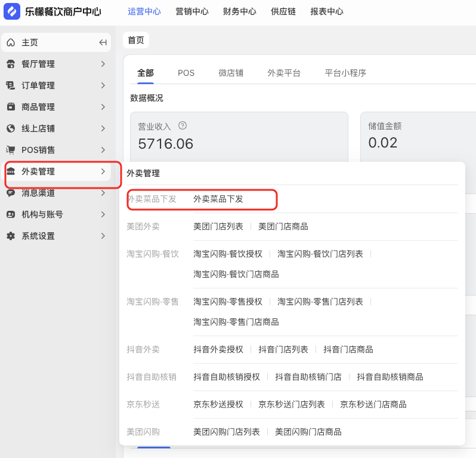
Task: Open the 报表中心 top menu
Action: click(x=327, y=11)
